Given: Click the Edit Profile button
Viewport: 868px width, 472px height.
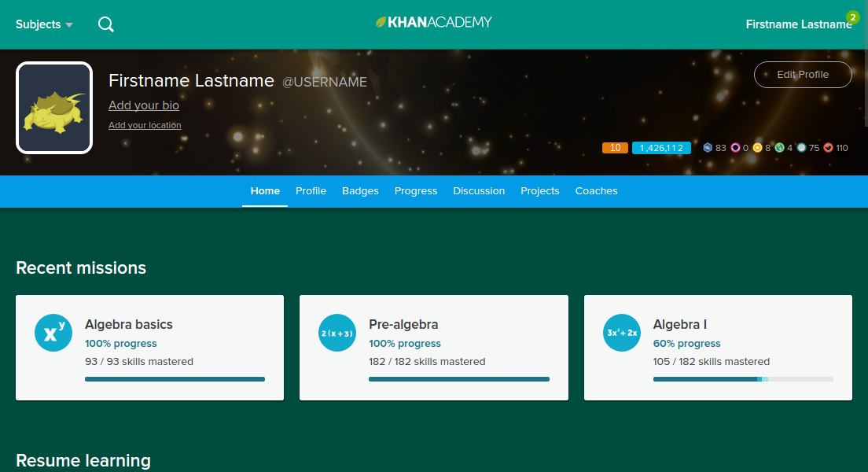Looking at the screenshot, I should [x=803, y=75].
